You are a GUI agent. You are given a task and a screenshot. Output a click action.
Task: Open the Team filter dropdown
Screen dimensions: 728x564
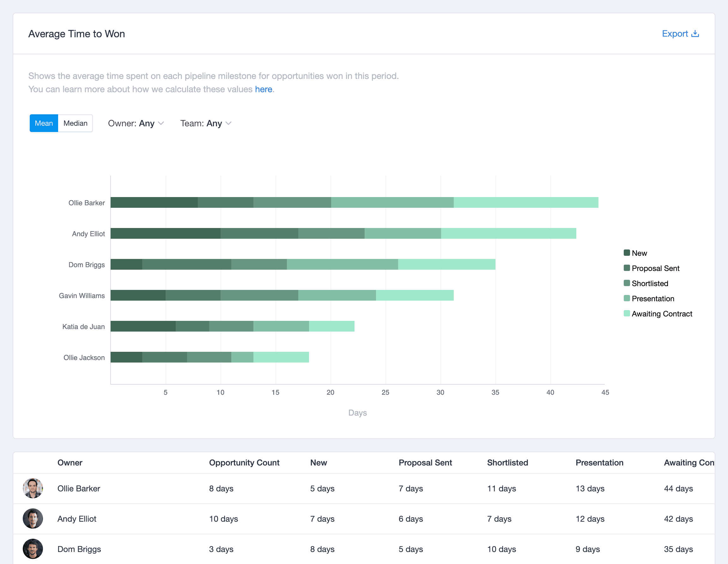pyautogui.click(x=206, y=123)
